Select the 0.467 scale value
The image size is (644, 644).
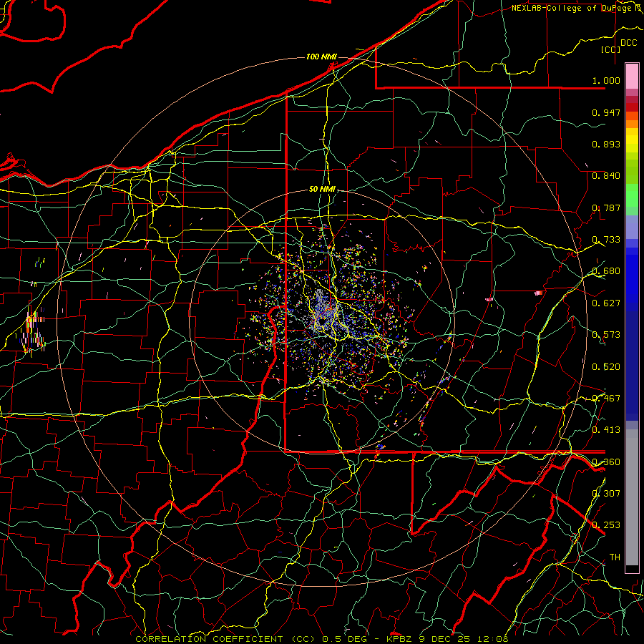(x=606, y=399)
